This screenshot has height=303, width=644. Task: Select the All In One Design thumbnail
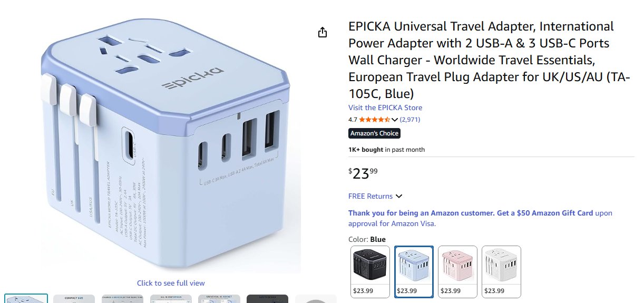[171, 299]
